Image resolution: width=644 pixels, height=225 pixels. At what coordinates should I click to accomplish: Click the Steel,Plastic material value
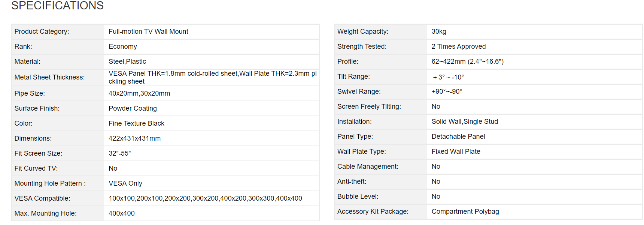[x=127, y=61]
